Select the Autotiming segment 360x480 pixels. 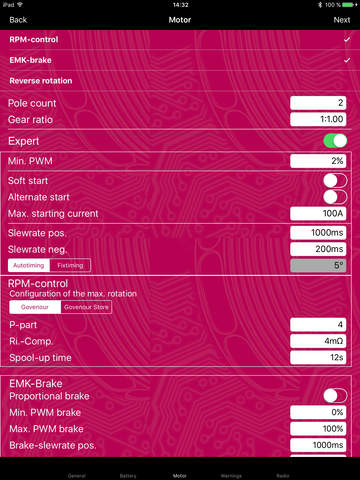coord(29,265)
